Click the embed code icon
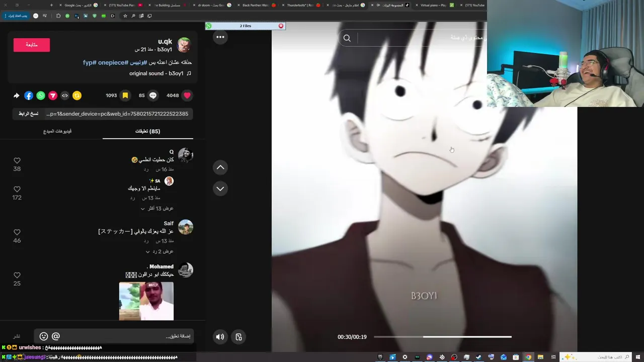The width and height of the screenshot is (644, 362). coord(65,96)
